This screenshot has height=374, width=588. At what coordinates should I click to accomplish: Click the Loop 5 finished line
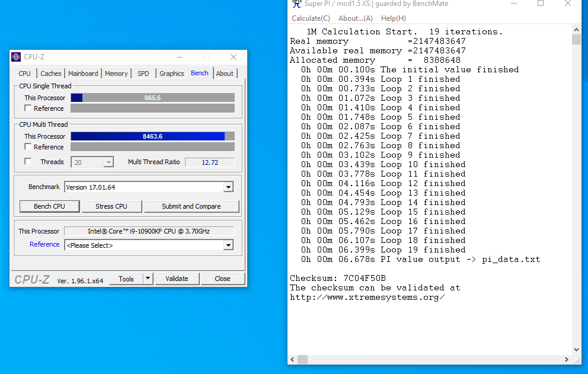[381, 117]
